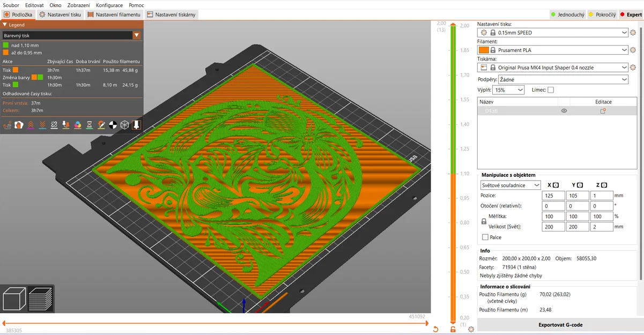
Task: Enable the Palce inches checkbox
Action: click(485, 237)
